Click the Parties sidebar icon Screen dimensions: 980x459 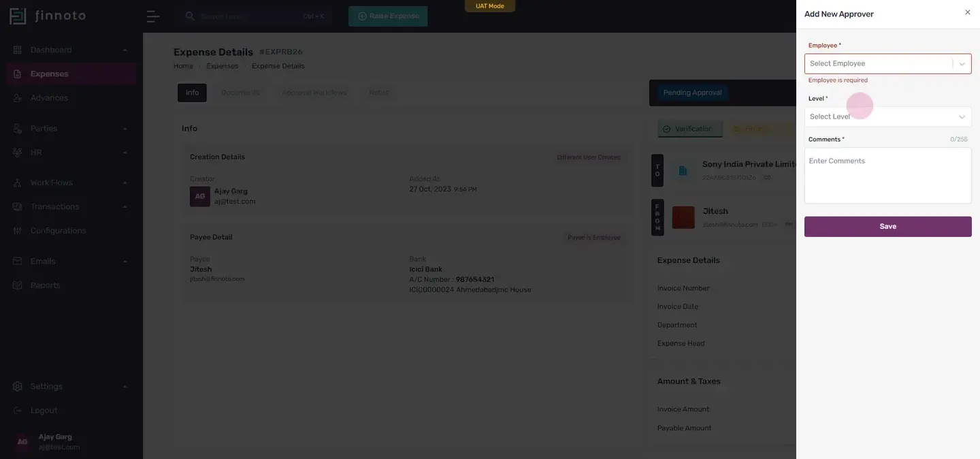click(x=18, y=129)
